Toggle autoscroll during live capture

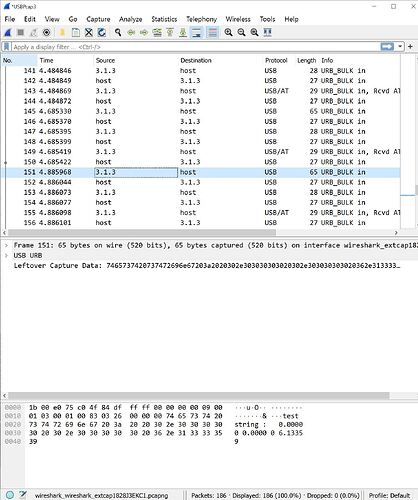pyautogui.click(x=197, y=32)
